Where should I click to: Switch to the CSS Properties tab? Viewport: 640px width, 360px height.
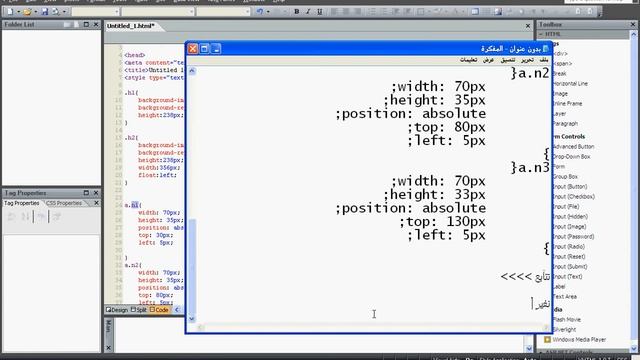point(64,203)
